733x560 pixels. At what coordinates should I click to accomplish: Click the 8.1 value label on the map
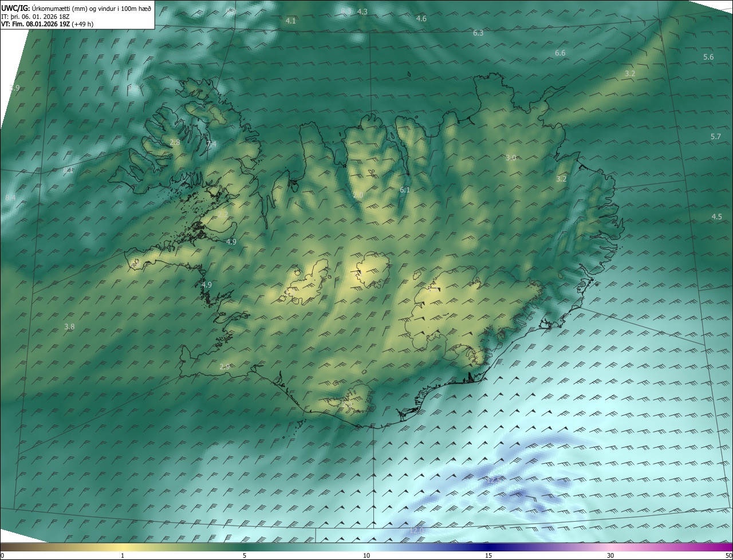68,171
